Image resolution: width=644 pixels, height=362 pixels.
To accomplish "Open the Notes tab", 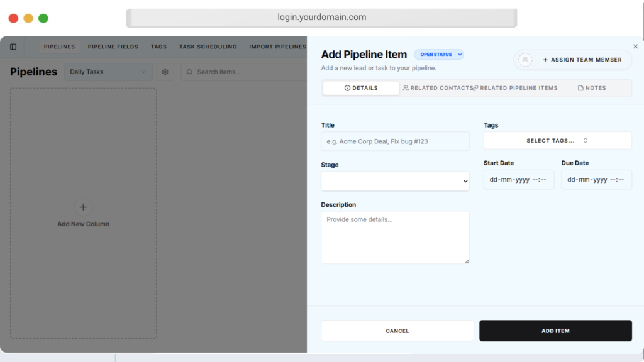I will [592, 88].
